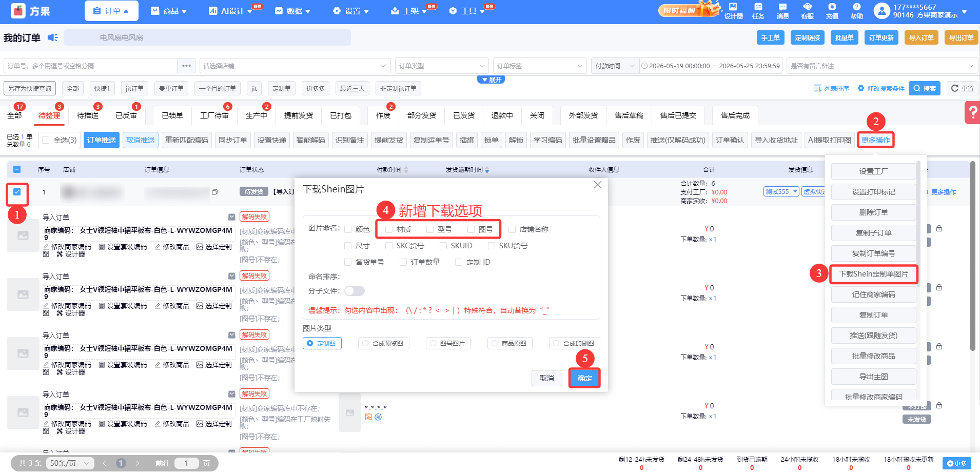
Task: Click the red question mark help icon
Action: (972, 112)
